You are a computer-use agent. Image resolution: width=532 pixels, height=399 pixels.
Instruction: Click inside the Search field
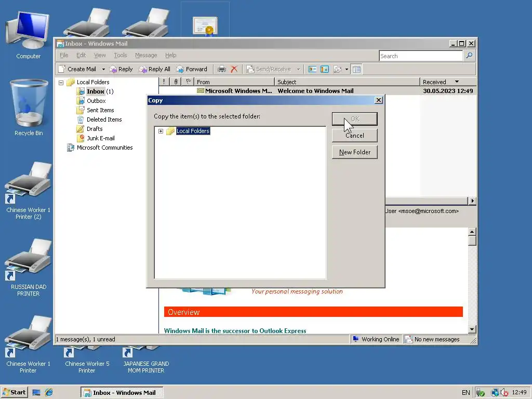pyautogui.click(x=421, y=56)
